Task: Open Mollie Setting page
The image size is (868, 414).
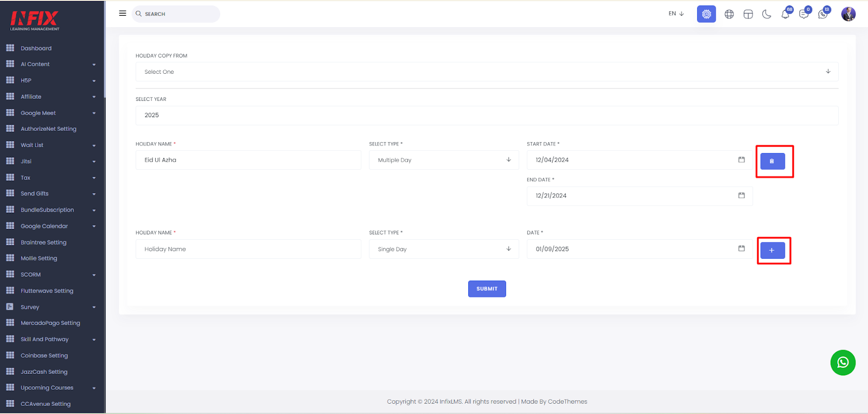Action: click(x=39, y=258)
